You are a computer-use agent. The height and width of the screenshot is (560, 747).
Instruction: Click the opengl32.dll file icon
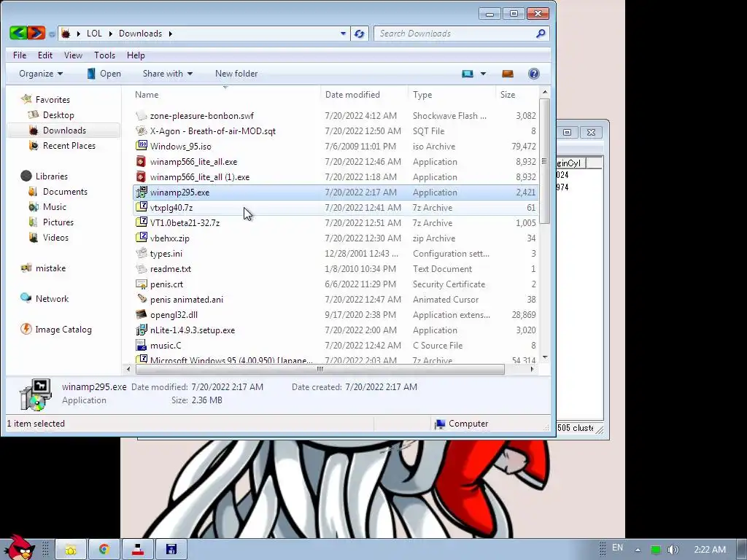[141, 314]
